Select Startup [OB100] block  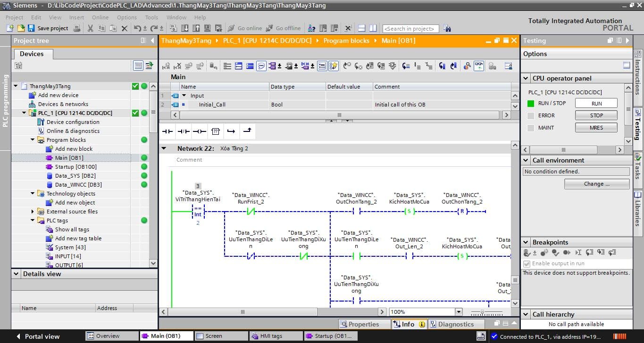75,167
